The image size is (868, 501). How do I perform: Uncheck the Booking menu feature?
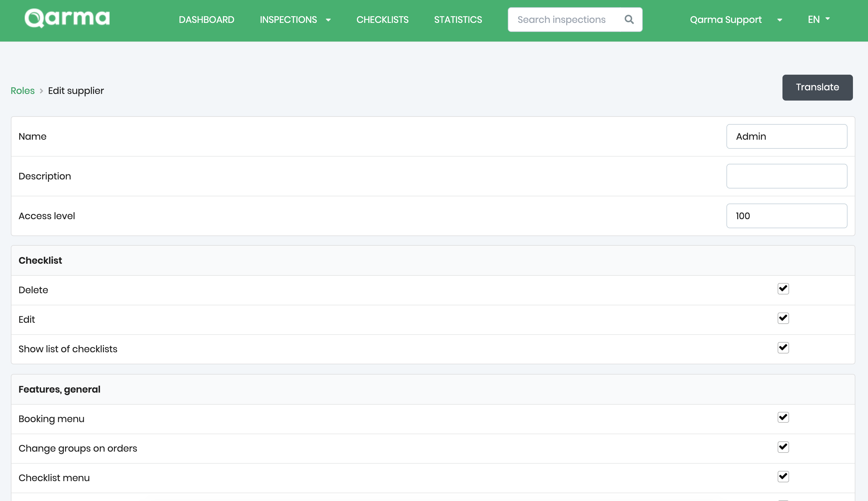(x=783, y=417)
